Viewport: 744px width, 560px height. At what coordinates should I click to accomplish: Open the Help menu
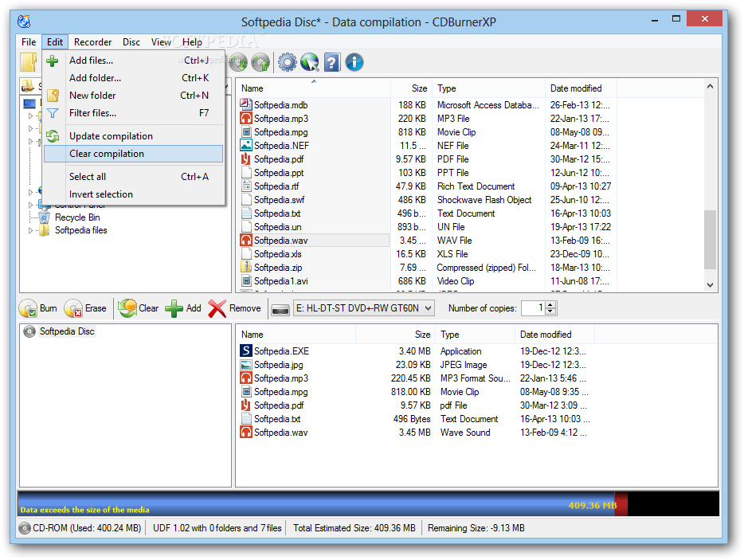[x=192, y=41]
